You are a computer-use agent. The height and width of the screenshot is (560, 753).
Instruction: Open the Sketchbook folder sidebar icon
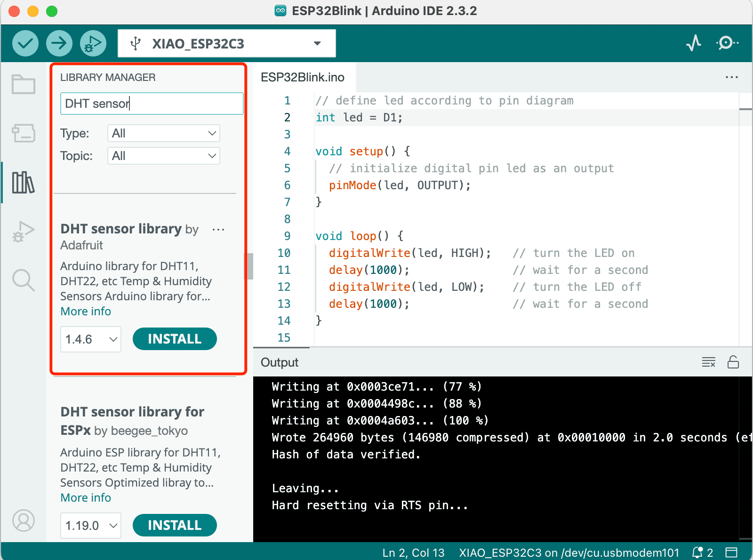tap(24, 85)
